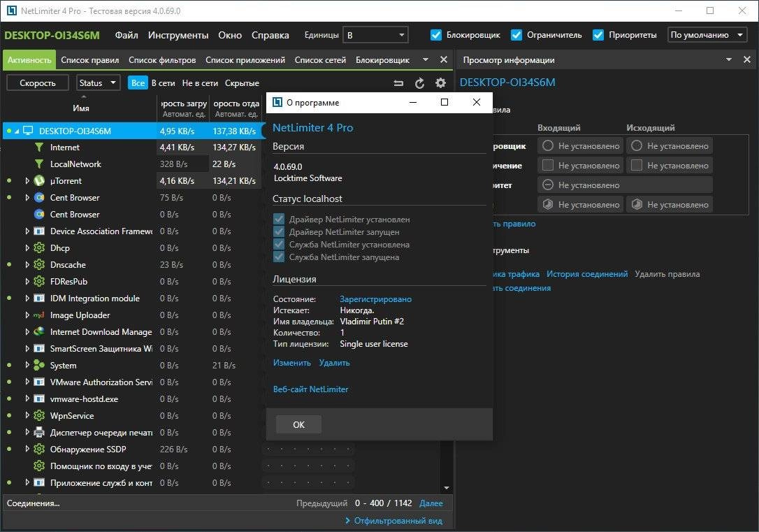This screenshot has height=532, width=759.
Task: Open the 'По умолчанию' dropdown
Action: [x=707, y=35]
